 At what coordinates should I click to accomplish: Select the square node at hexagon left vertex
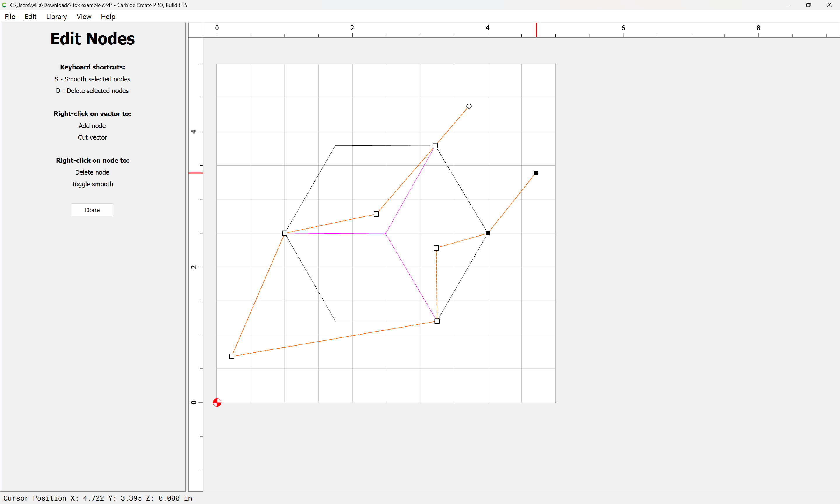(285, 233)
